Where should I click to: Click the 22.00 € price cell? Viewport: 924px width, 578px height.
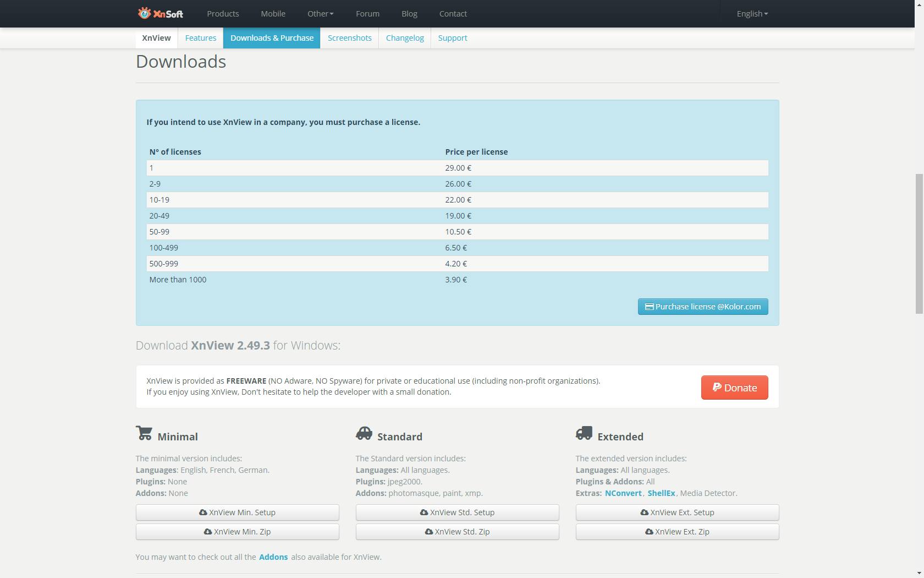pos(605,200)
